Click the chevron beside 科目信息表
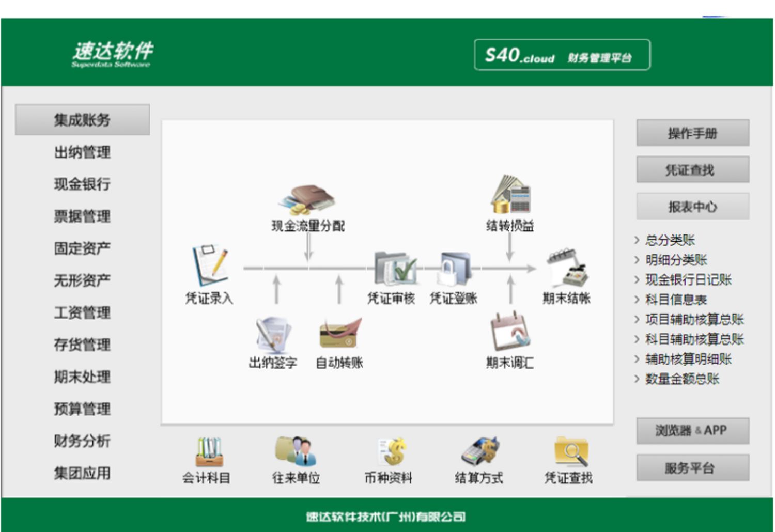This screenshot has height=532, width=775. [x=637, y=300]
